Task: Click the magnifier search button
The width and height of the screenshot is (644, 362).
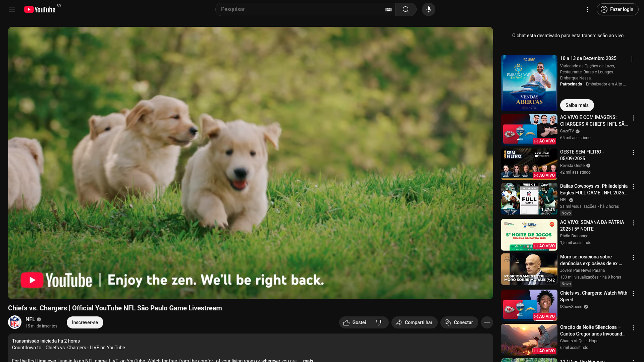Action: tap(406, 9)
